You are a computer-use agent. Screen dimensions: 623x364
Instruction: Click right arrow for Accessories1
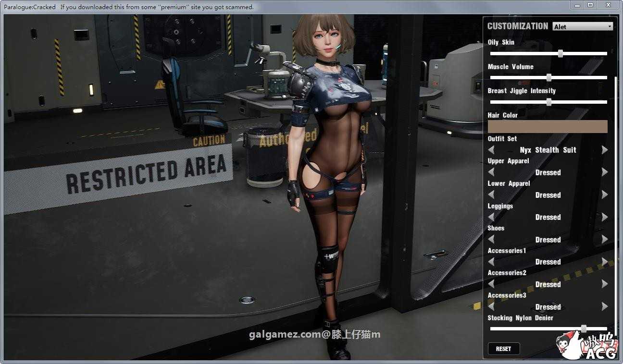[x=605, y=262]
